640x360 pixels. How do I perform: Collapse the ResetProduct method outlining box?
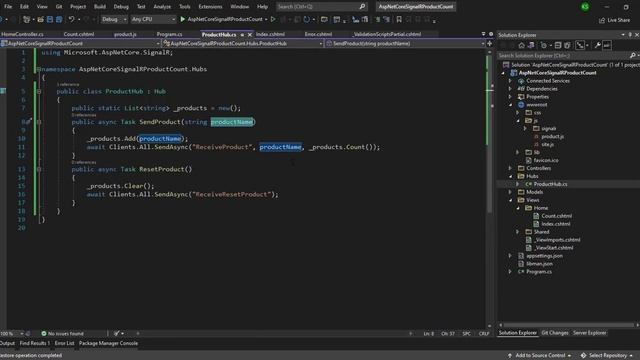(39, 169)
